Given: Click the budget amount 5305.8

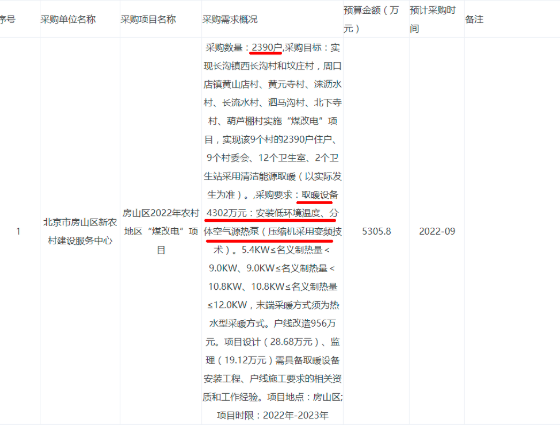Looking at the screenshot, I should pyautogui.click(x=376, y=231).
